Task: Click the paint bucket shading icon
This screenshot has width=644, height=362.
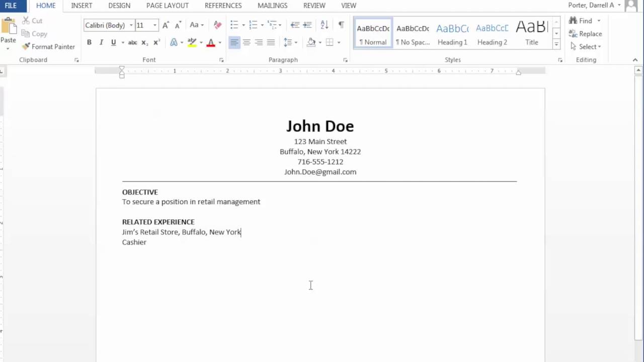Action: (311, 43)
